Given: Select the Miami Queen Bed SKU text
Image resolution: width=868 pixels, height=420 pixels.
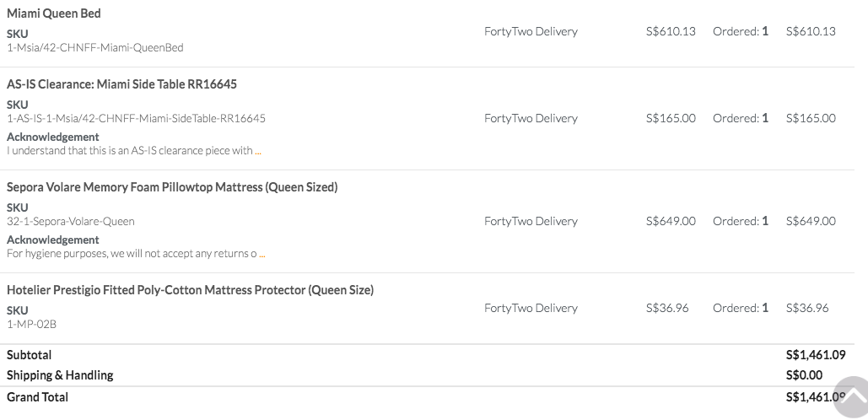Looking at the screenshot, I should pyautogui.click(x=95, y=47).
